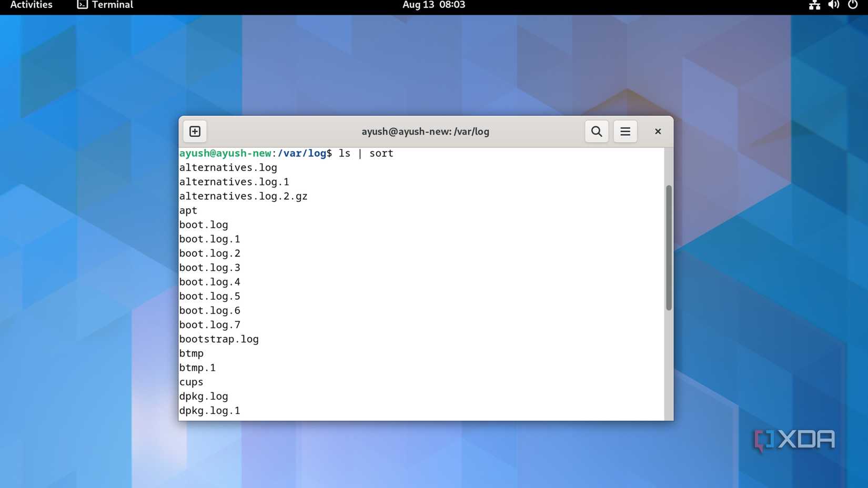Click on dpkg.log.1 at the bottom
This screenshot has width=868, height=488.
click(209, 410)
